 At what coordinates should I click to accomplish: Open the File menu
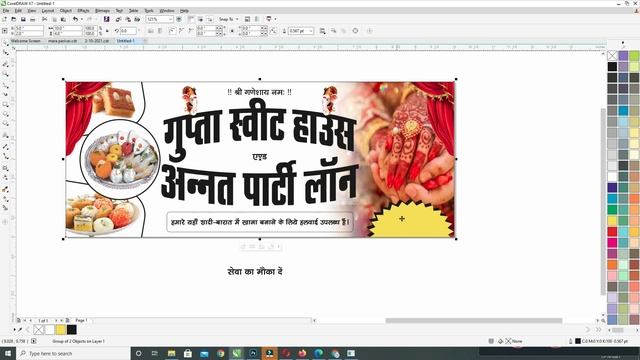(6, 11)
